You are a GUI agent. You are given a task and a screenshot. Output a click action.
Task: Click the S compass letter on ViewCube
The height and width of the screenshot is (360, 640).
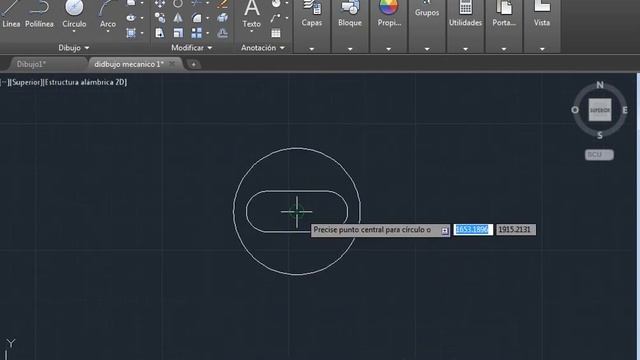[x=600, y=136]
